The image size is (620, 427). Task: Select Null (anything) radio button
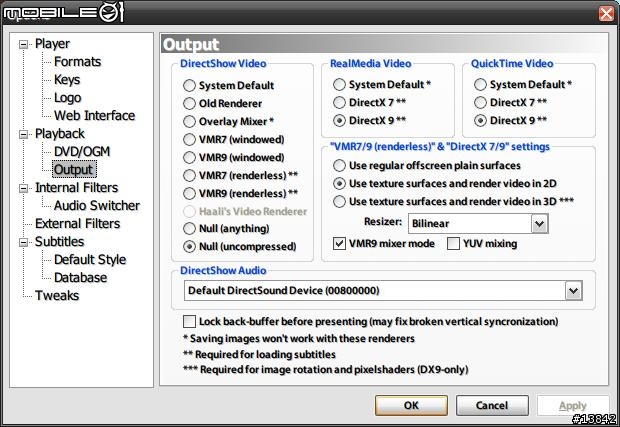(189, 229)
